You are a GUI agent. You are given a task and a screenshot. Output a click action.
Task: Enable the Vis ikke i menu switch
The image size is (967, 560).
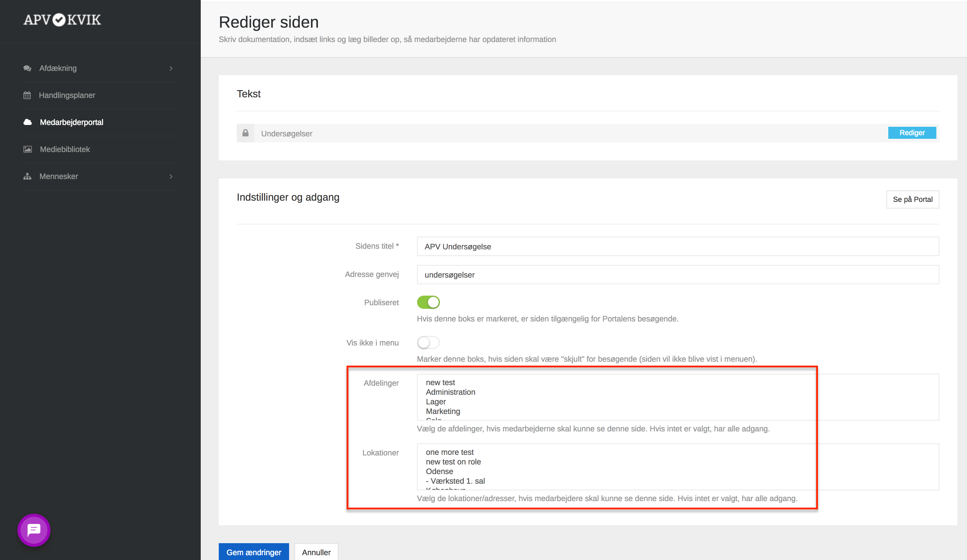click(x=428, y=342)
